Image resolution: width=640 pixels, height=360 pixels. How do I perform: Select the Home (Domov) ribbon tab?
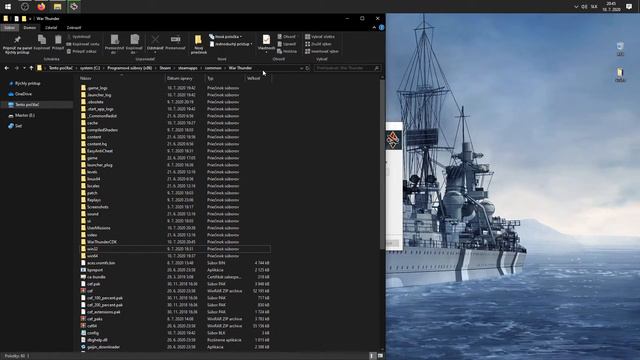pos(29,28)
